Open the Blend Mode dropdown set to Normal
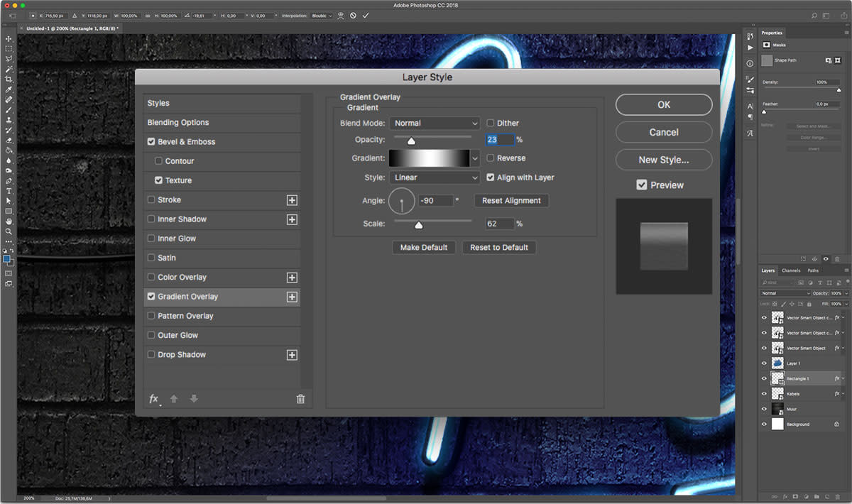Viewport: 852px width, 504px height. point(435,123)
